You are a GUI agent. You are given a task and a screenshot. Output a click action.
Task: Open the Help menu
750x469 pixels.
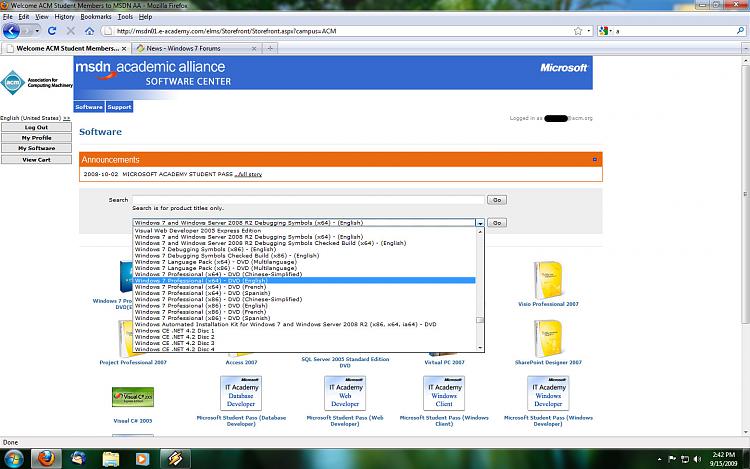coord(145,17)
